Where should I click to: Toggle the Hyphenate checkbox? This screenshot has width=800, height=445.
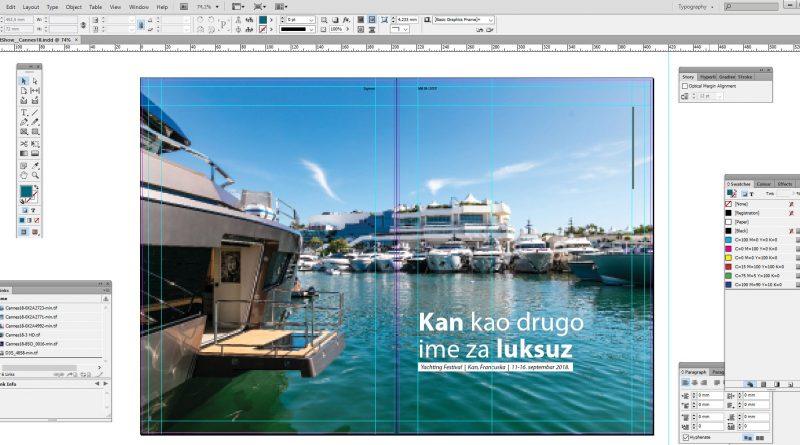(x=686, y=437)
